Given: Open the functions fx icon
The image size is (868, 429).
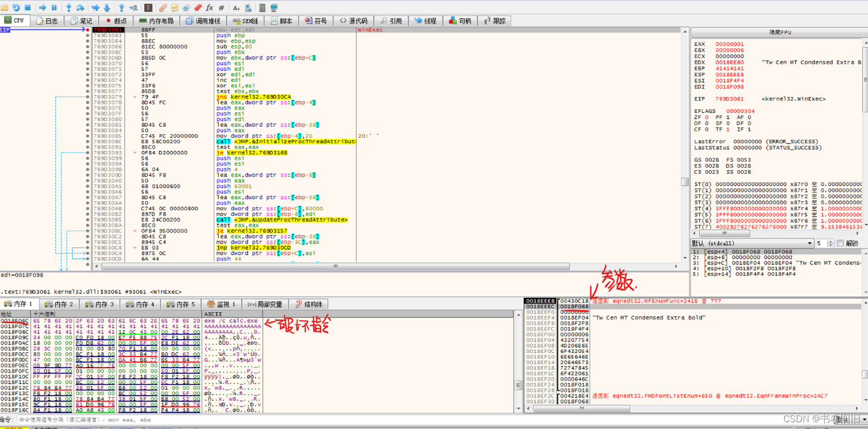Looking at the screenshot, I should [x=209, y=8].
